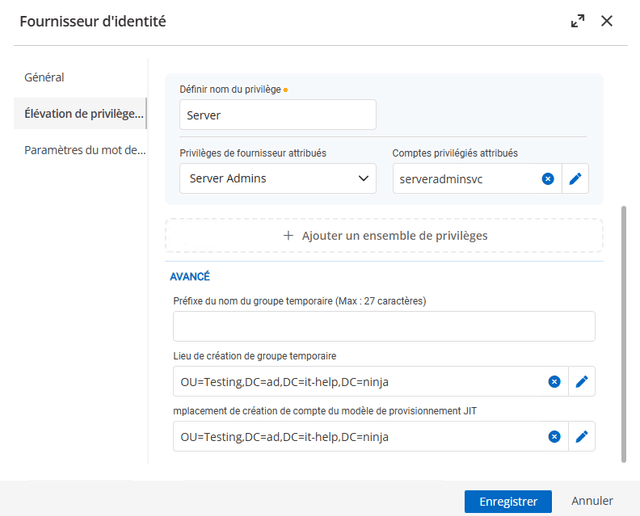The image size is (640, 516).
Task: Clear the temporary group creation location
Action: (554, 382)
